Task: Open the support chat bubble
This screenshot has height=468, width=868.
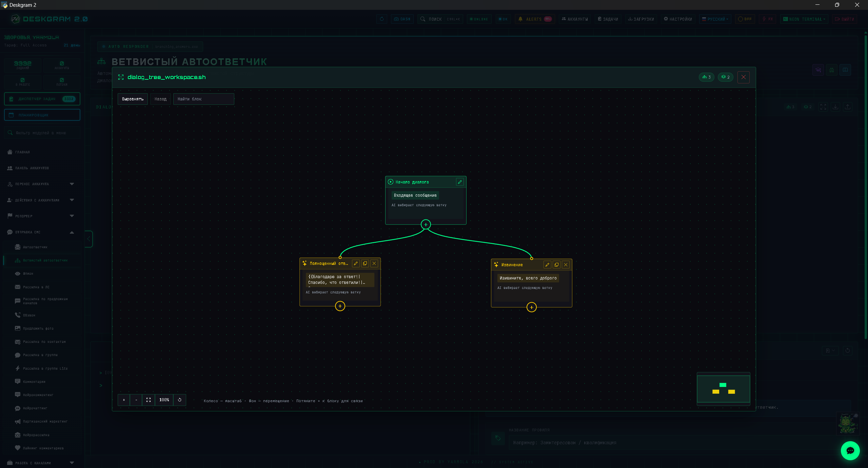Action: pos(850,451)
